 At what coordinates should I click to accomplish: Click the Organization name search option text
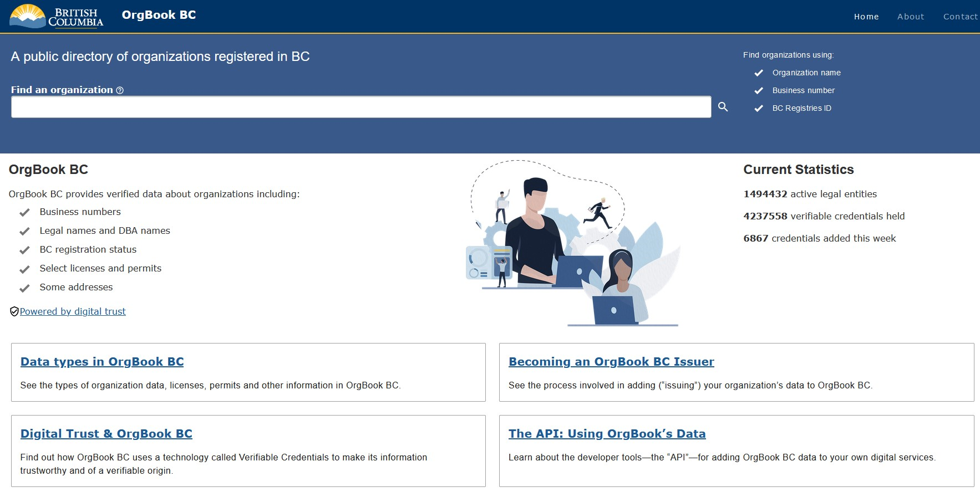pyautogui.click(x=806, y=73)
